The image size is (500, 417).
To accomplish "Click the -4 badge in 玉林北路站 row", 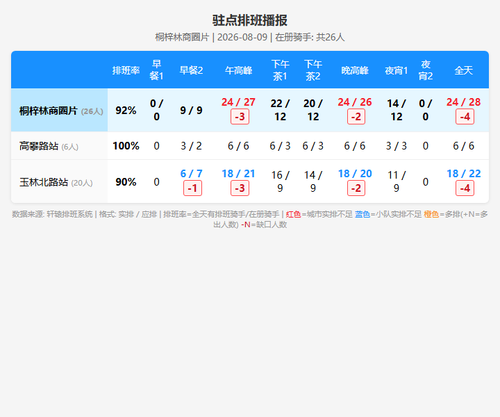I will pyautogui.click(x=465, y=188).
